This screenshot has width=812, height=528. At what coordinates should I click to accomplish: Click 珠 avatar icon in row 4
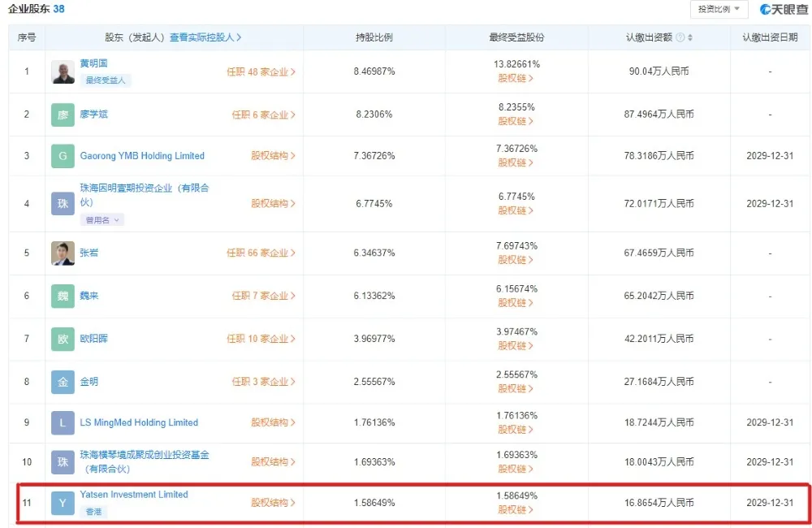(x=63, y=204)
